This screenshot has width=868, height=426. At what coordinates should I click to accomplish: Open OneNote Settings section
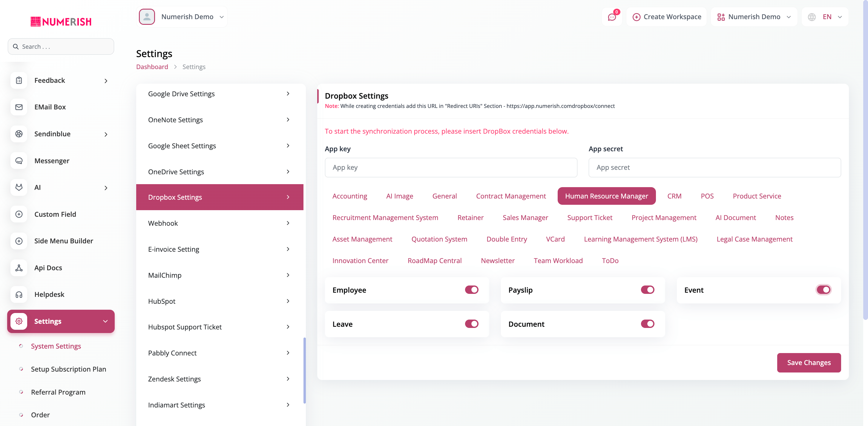point(220,120)
